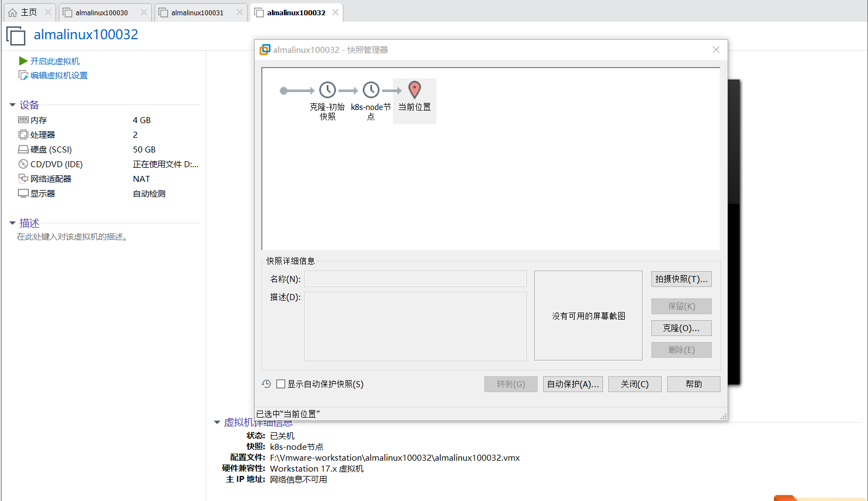Switch to the 主页 tab
This screenshot has width=868, height=501.
click(x=29, y=13)
